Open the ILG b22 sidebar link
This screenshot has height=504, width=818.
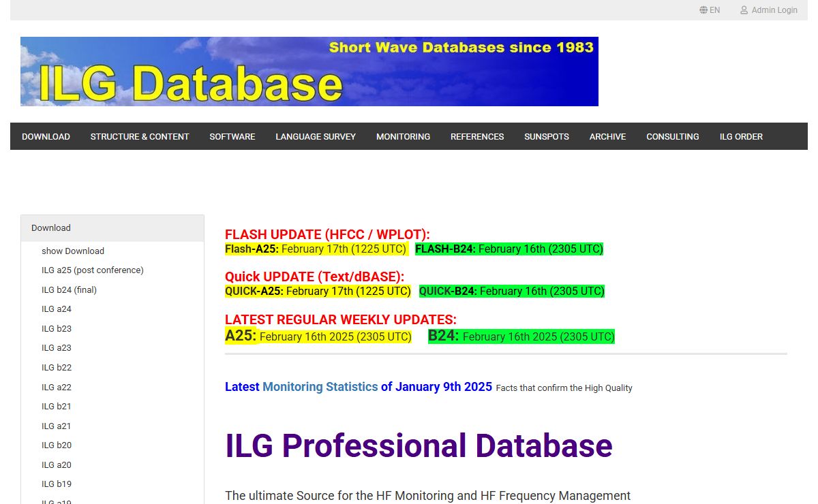[x=57, y=368]
